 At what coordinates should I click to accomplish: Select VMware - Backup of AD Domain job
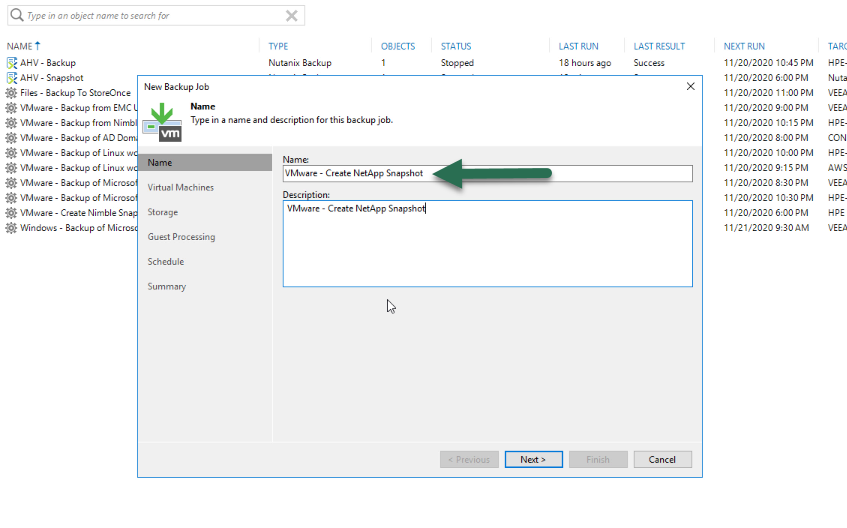click(79, 138)
